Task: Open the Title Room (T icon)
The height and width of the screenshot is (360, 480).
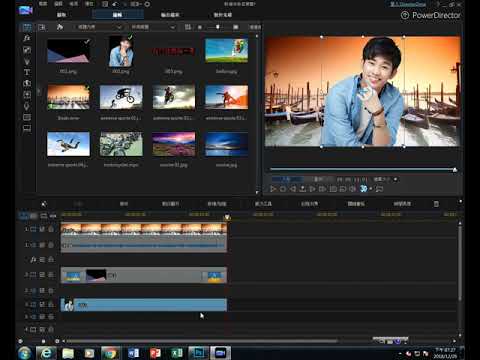Action: pyautogui.click(x=27, y=72)
